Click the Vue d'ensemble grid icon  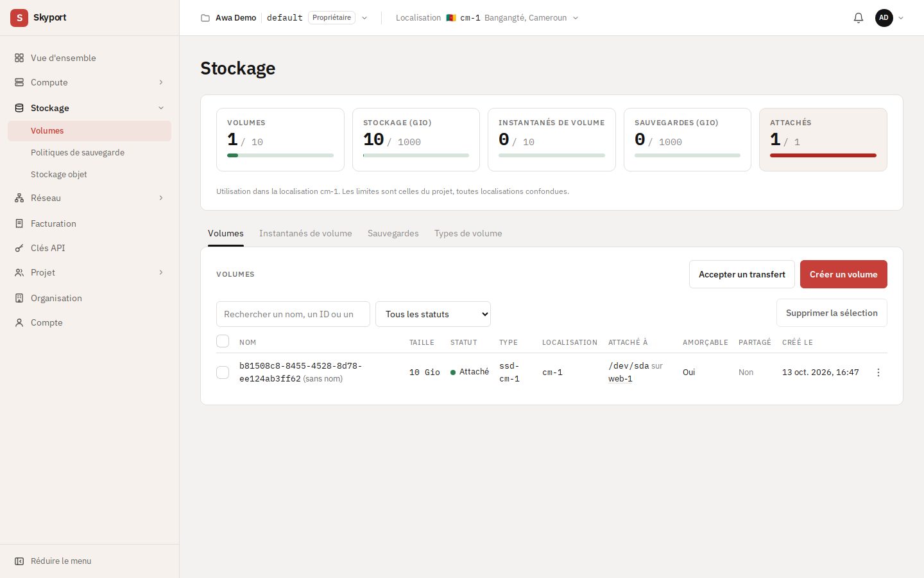[19, 58]
